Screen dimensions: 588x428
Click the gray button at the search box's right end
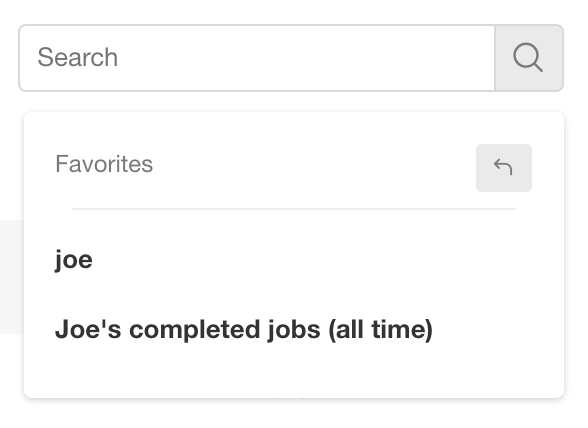tap(529, 58)
